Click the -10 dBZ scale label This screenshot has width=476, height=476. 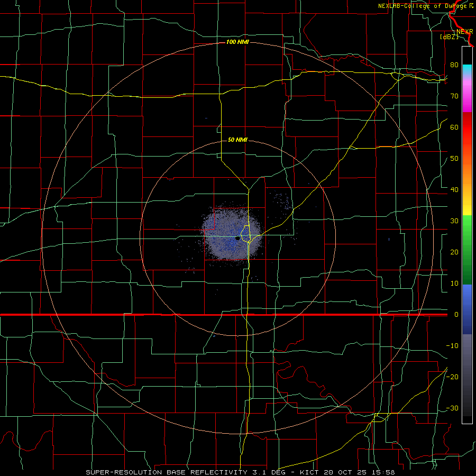point(452,346)
